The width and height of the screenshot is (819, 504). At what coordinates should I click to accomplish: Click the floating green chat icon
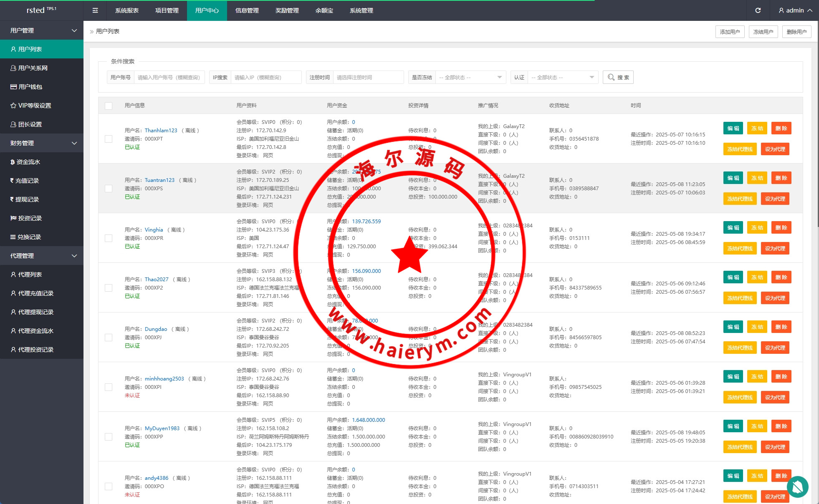point(797,486)
